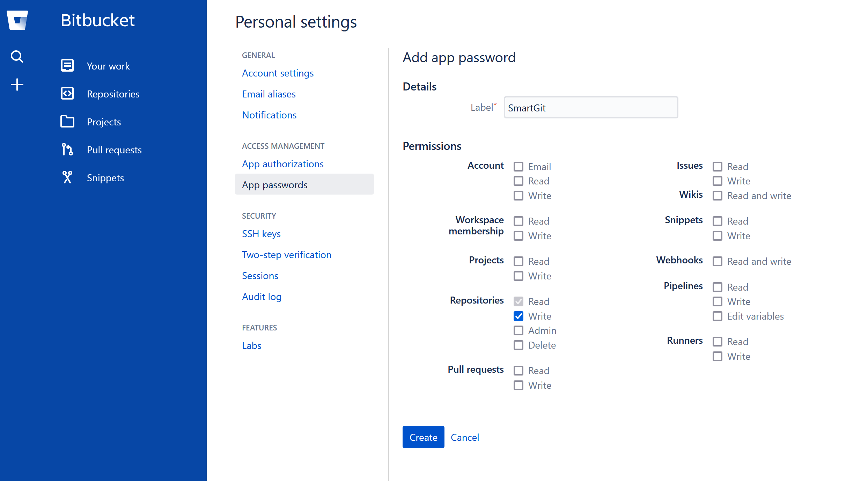Click the Label input field
Image resolution: width=868 pixels, height=481 pixels.
click(x=590, y=107)
